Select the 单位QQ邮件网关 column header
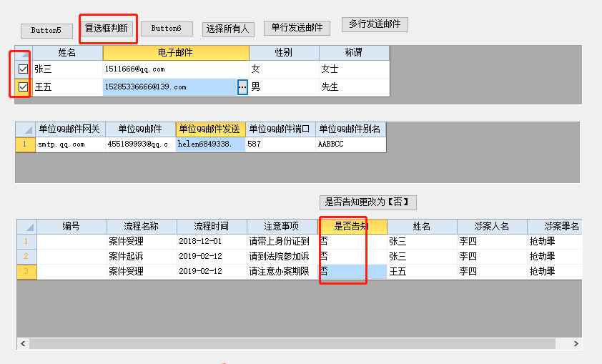The image size is (602, 364). click(70, 129)
